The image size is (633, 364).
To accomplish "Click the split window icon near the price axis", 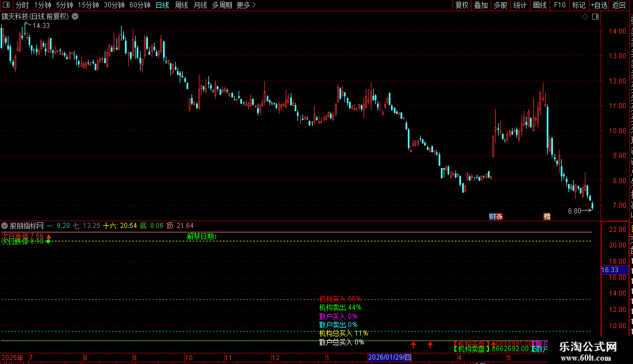I will 595,17.
